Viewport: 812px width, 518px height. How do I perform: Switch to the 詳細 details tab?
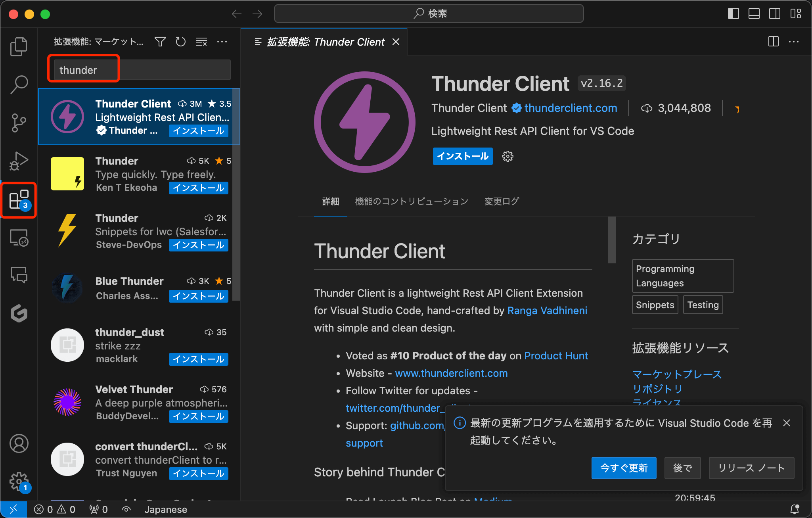coord(330,201)
